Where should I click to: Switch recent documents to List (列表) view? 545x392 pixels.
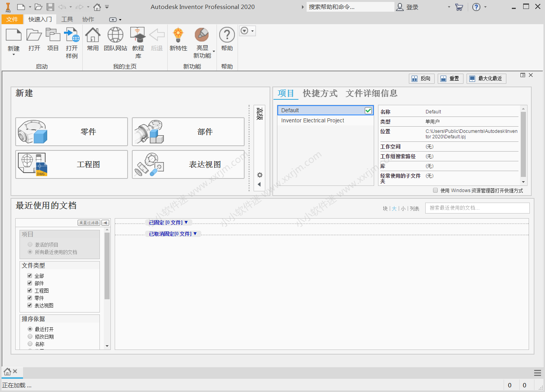(414, 208)
